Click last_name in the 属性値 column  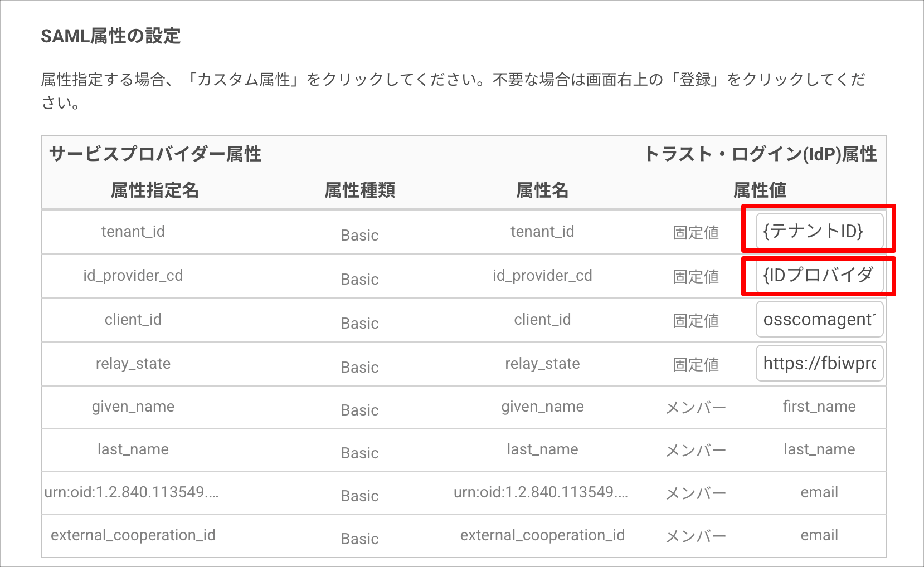[819, 449]
